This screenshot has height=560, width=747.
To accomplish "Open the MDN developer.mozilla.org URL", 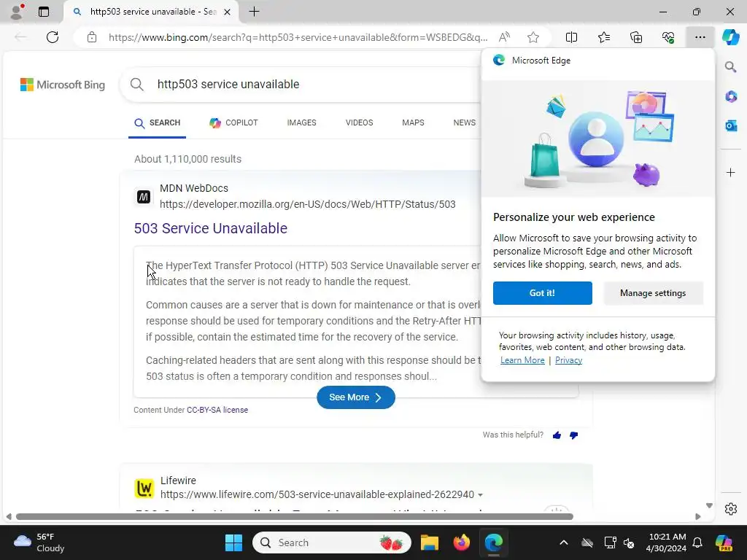I will point(308,204).
